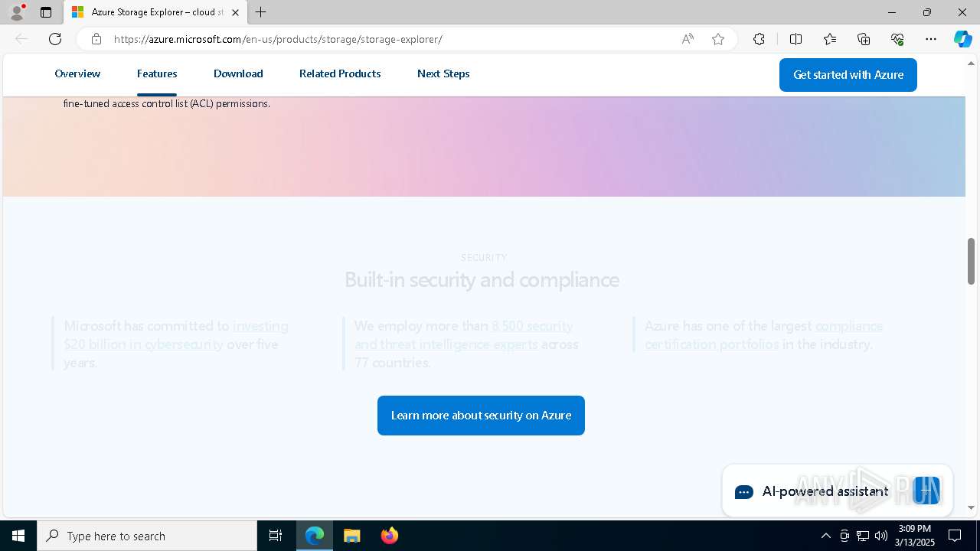Jump to the Download section tab

238,73
